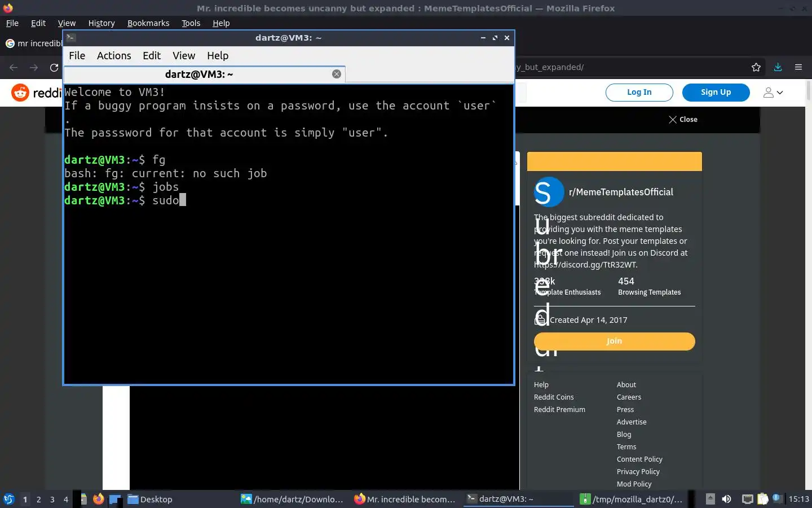Click the subreddit avatar icon
The height and width of the screenshot is (508, 812).
(549, 192)
